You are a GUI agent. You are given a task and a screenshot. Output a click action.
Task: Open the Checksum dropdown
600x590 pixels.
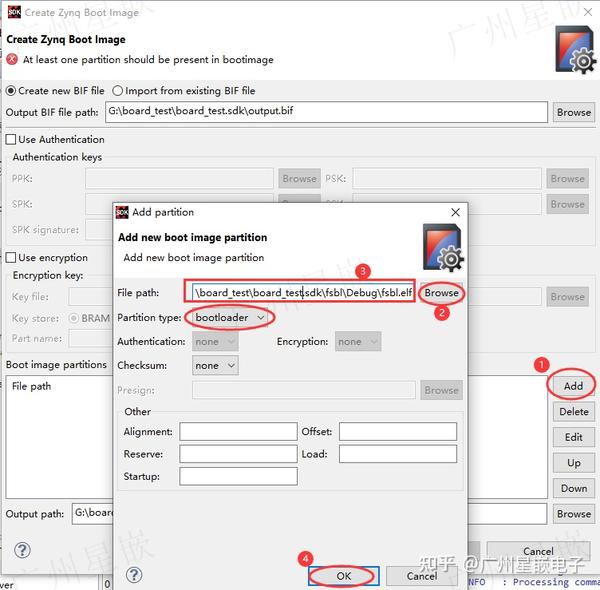[x=215, y=366]
